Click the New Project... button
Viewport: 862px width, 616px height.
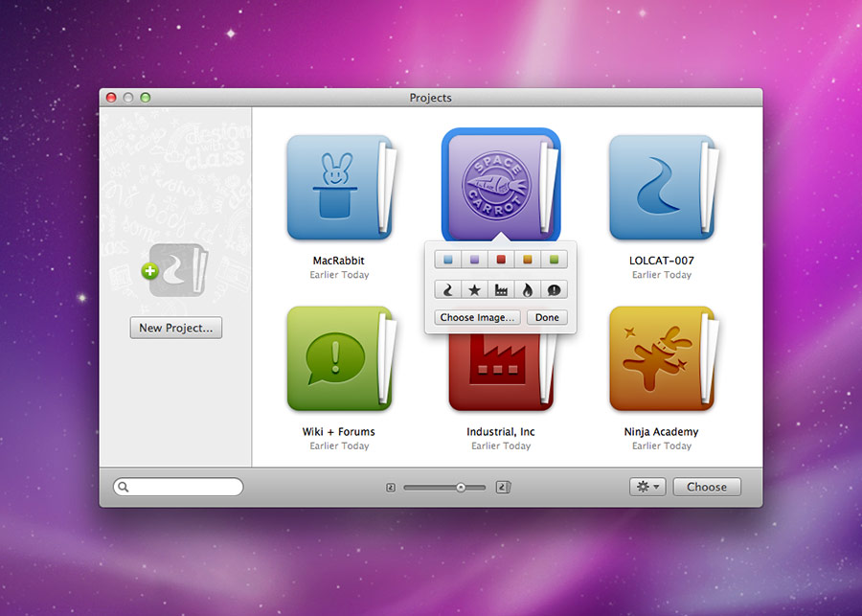coord(175,328)
